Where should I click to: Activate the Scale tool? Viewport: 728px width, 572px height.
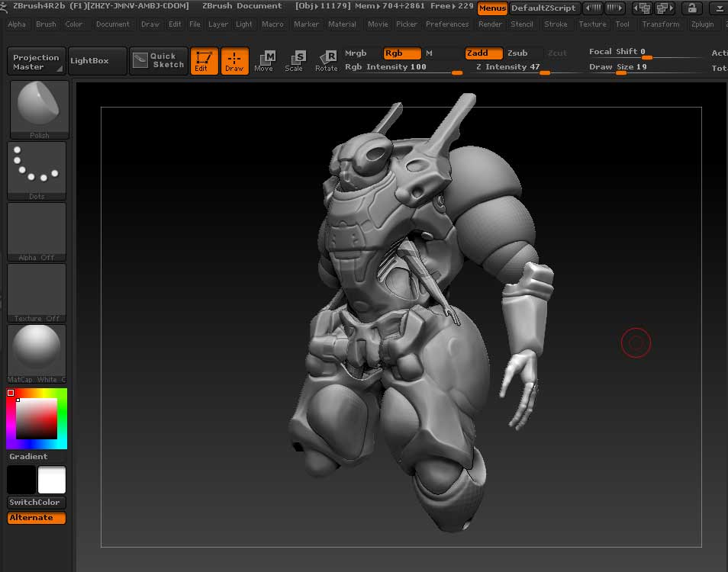(294, 61)
